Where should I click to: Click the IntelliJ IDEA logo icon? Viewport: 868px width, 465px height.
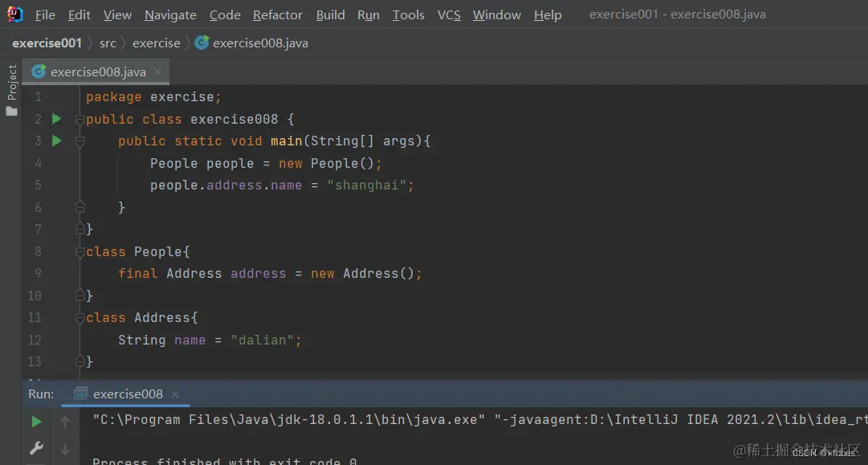(x=15, y=14)
